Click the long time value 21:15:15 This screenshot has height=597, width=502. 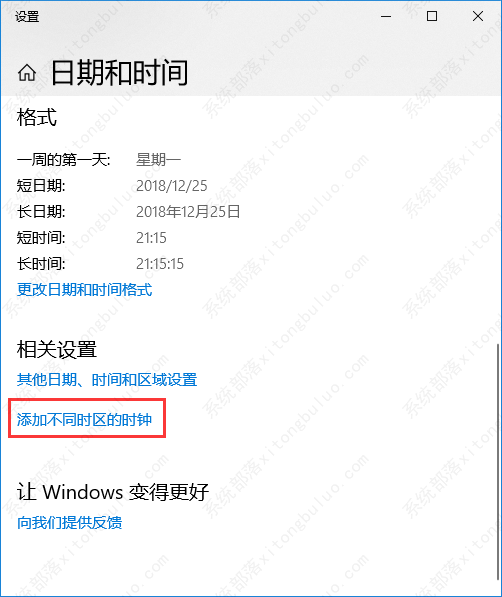(x=160, y=264)
